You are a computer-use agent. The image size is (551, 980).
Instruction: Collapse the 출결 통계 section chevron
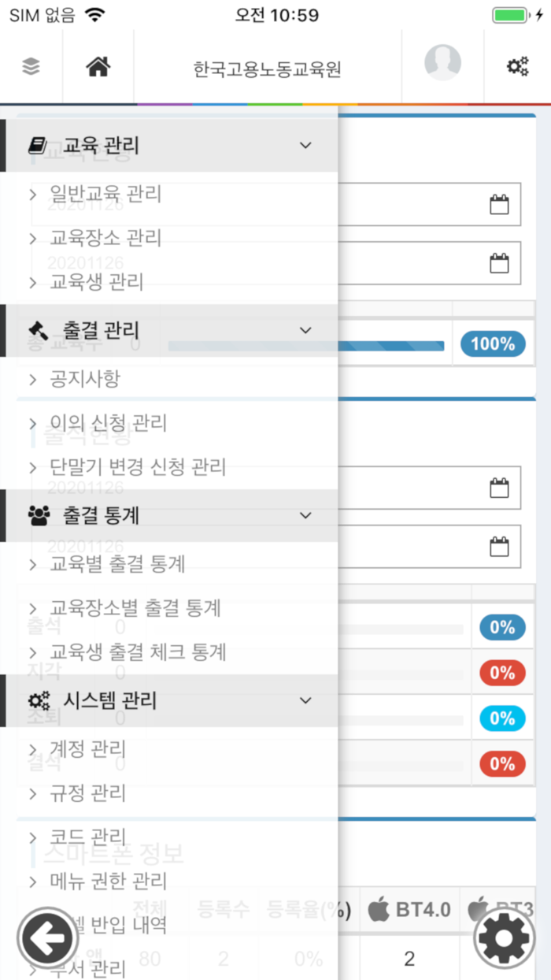pos(305,515)
